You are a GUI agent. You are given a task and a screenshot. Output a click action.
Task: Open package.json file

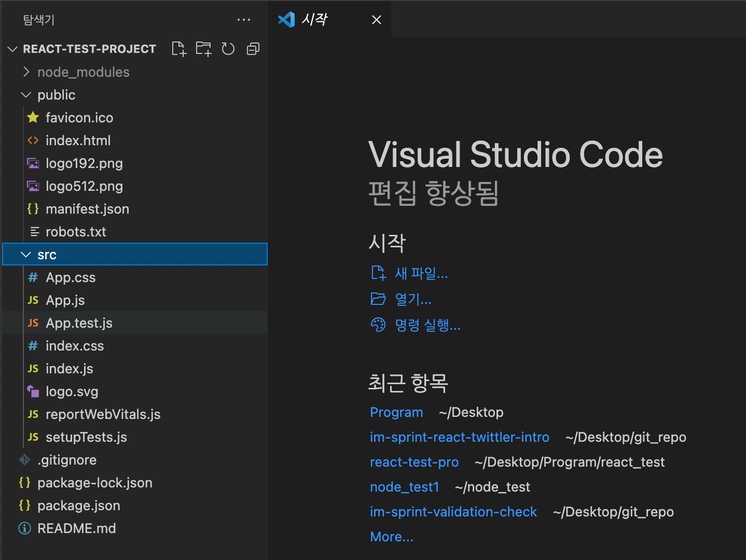pos(79,506)
